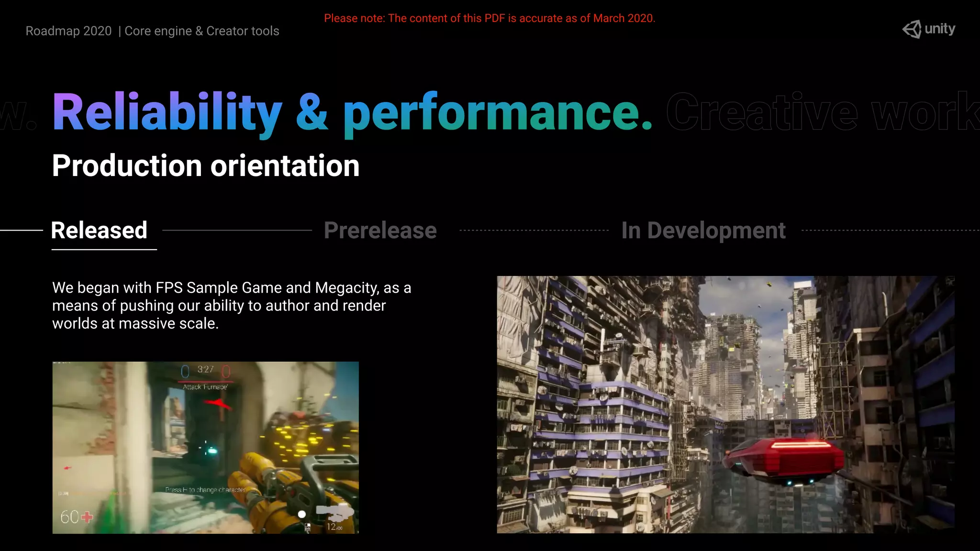
Task: Open the In Development tab
Action: (x=703, y=231)
